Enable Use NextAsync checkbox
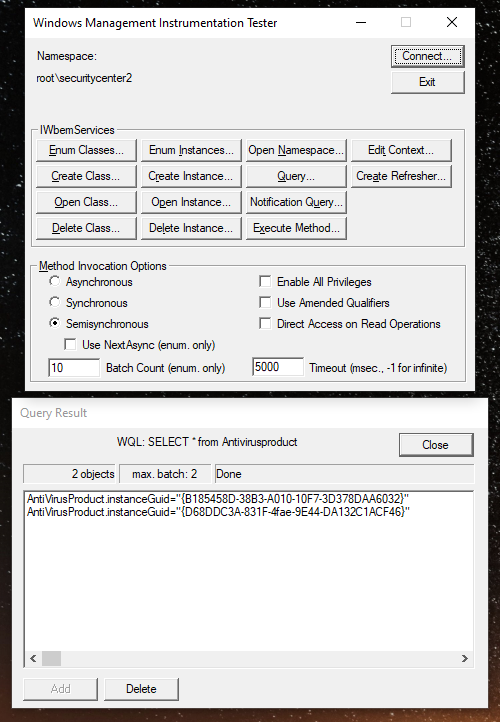 point(70,344)
